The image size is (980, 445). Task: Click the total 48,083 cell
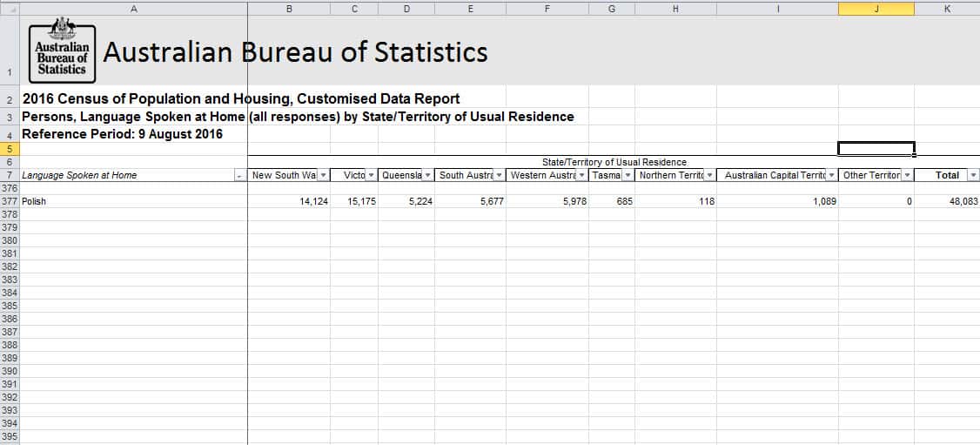click(x=947, y=201)
